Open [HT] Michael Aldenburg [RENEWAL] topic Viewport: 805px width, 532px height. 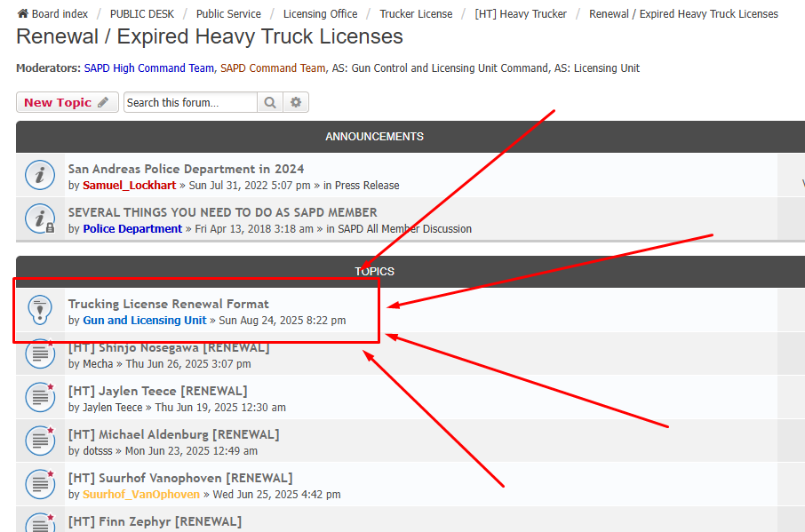173,434
